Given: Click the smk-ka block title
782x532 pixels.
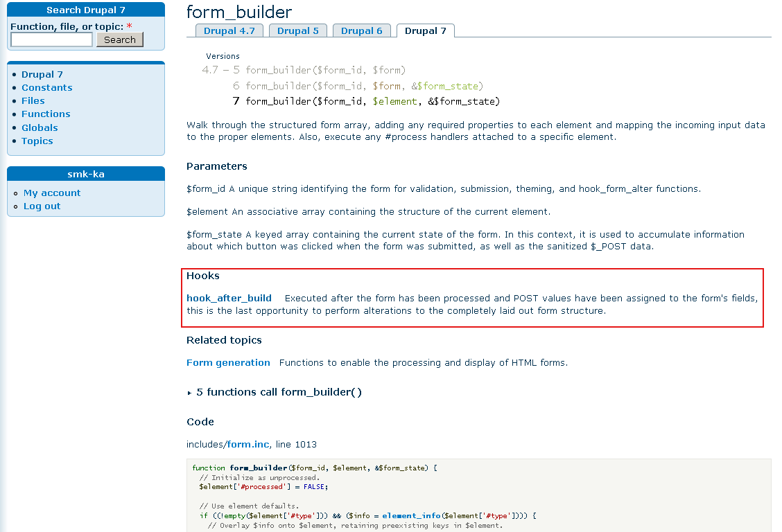Looking at the screenshot, I should (x=86, y=175).
